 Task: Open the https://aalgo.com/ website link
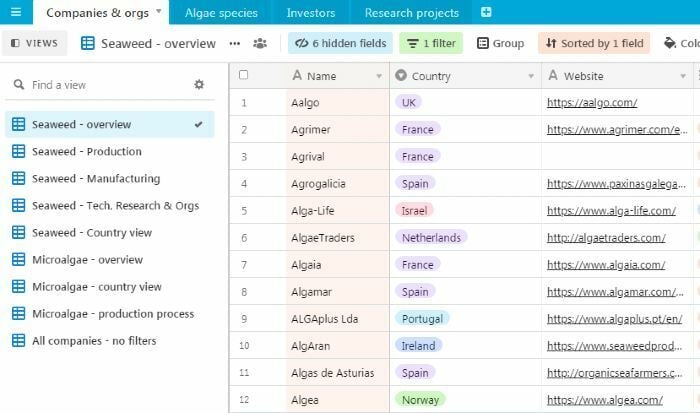point(591,103)
